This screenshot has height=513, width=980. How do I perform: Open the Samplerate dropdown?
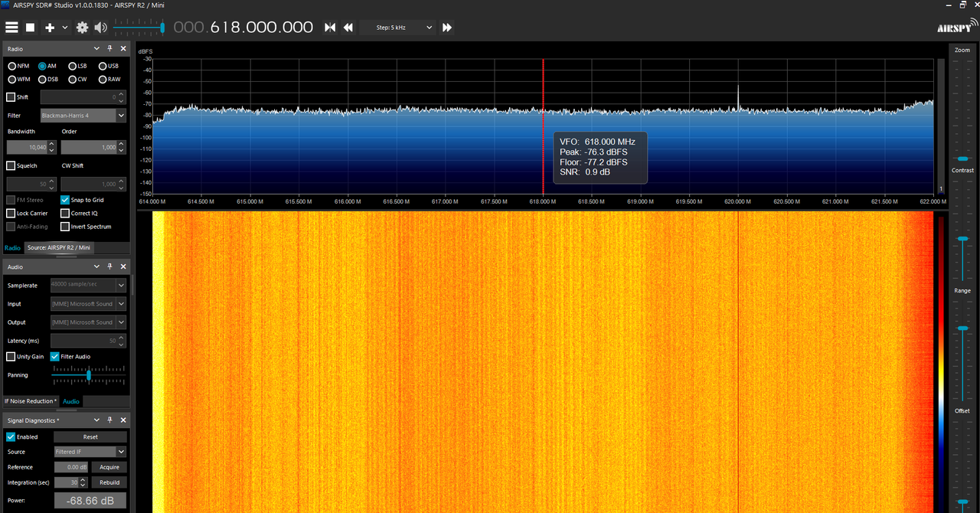coord(88,285)
